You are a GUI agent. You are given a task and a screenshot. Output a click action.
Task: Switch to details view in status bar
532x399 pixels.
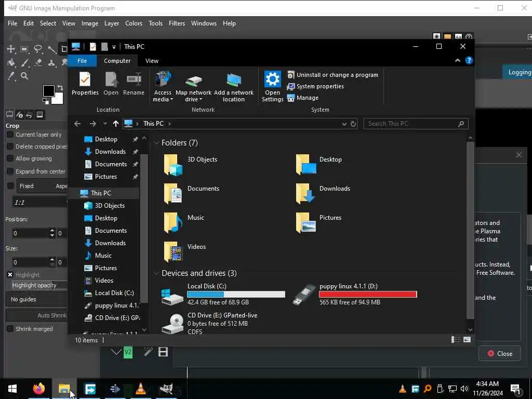456,340
